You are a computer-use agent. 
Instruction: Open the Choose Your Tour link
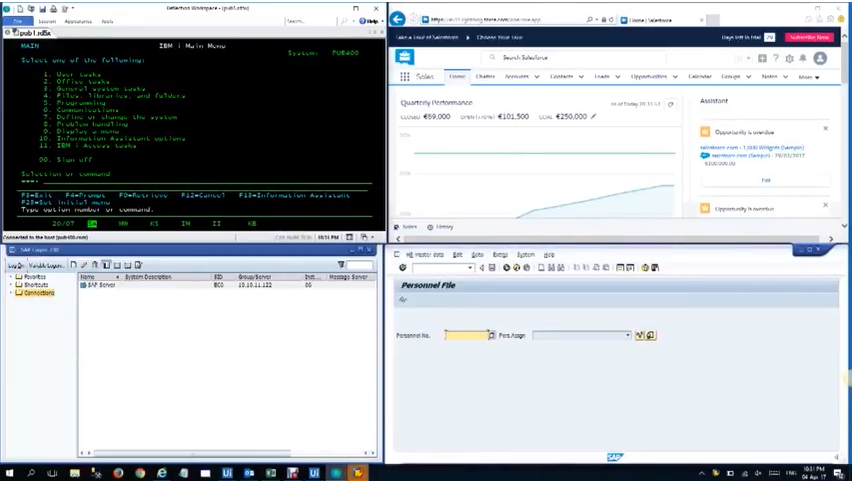[x=499, y=38]
